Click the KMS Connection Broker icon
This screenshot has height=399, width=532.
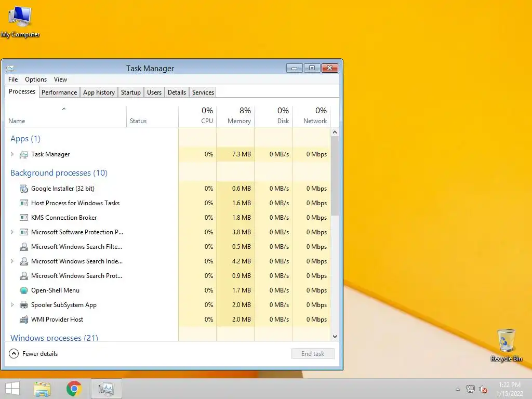click(x=24, y=218)
